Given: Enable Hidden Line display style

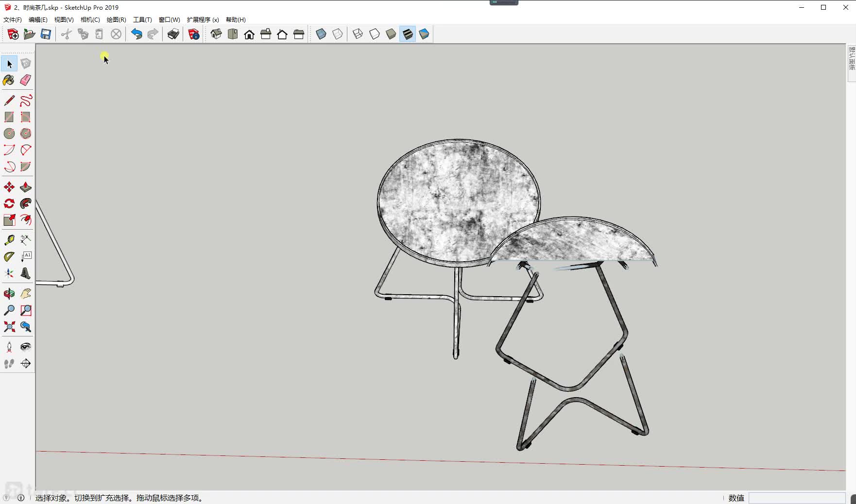Looking at the screenshot, I should point(375,34).
